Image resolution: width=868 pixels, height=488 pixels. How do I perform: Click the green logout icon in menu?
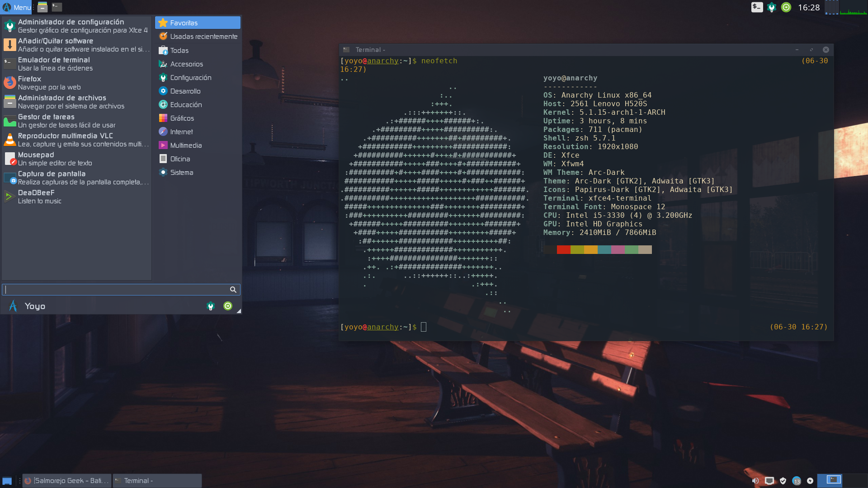point(228,306)
